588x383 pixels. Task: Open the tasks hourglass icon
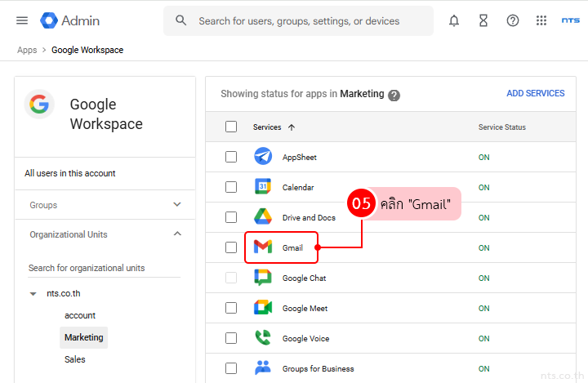[x=483, y=20]
